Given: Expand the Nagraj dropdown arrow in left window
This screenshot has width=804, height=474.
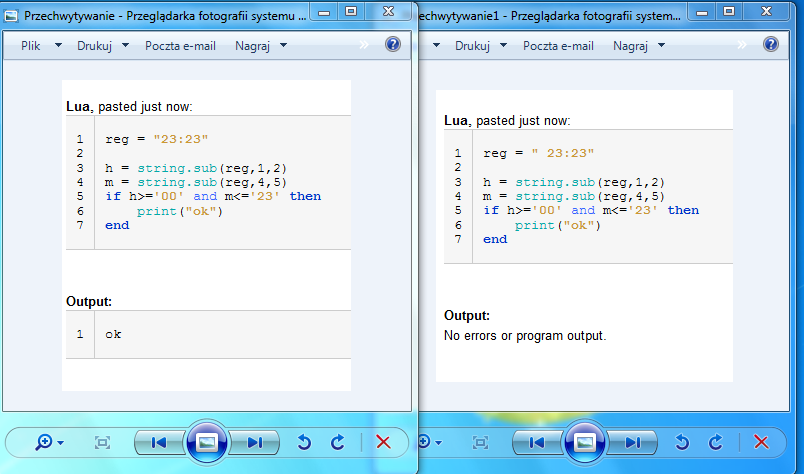Looking at the screenshot, I should 284,45.
